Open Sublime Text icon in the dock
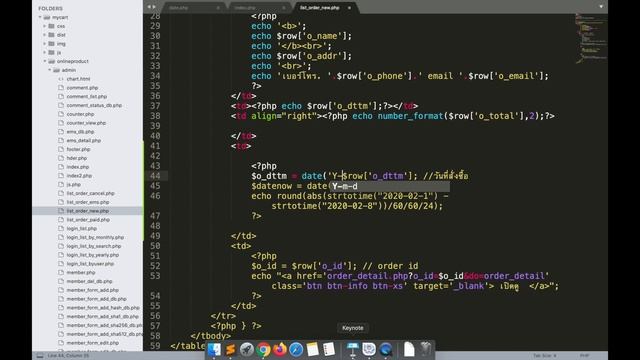The height and width of the screenshot is (360, 640). 230,350
